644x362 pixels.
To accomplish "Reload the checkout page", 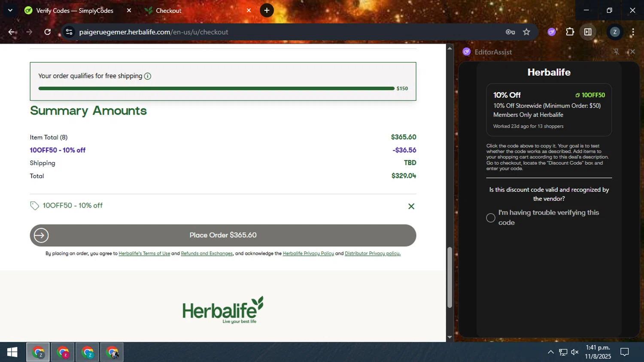I will 47,32.
